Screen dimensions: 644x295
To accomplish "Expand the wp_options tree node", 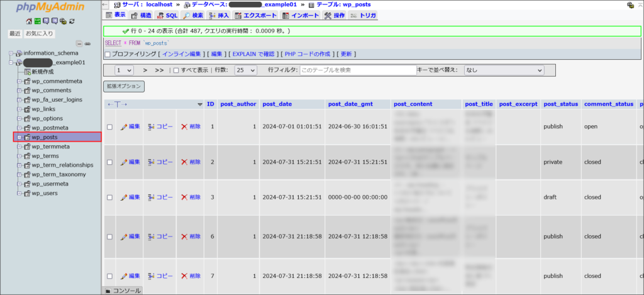I will click(19, 118).
